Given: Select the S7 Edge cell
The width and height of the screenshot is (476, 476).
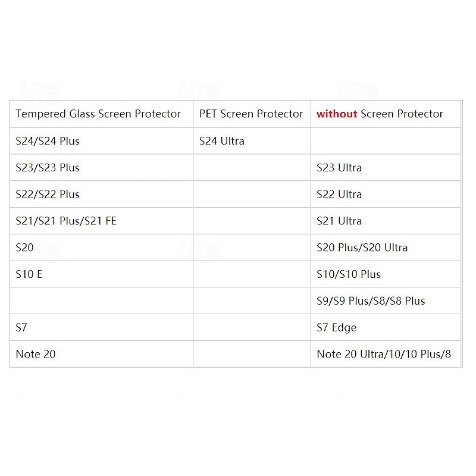Looking at the screenshot, I should click(x=337, y=327).
